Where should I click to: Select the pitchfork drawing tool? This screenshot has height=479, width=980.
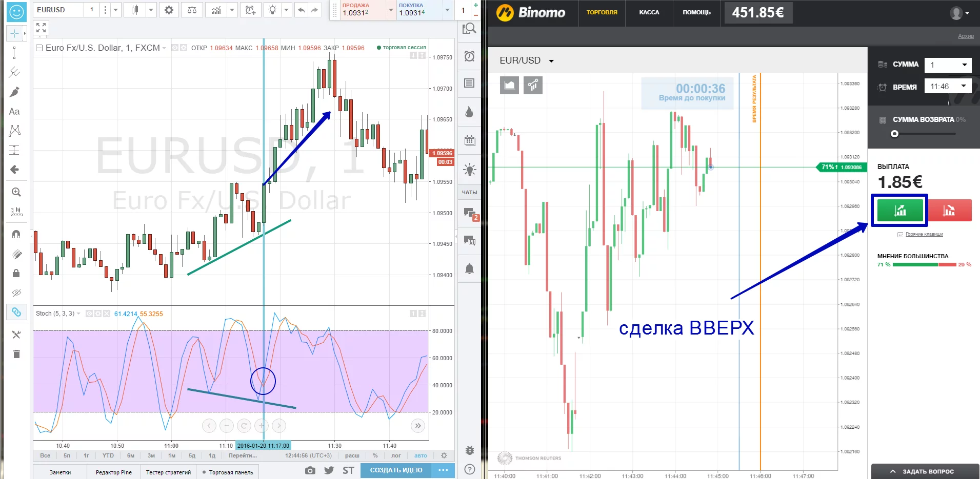pyautogui.click(x=14, y=72)
